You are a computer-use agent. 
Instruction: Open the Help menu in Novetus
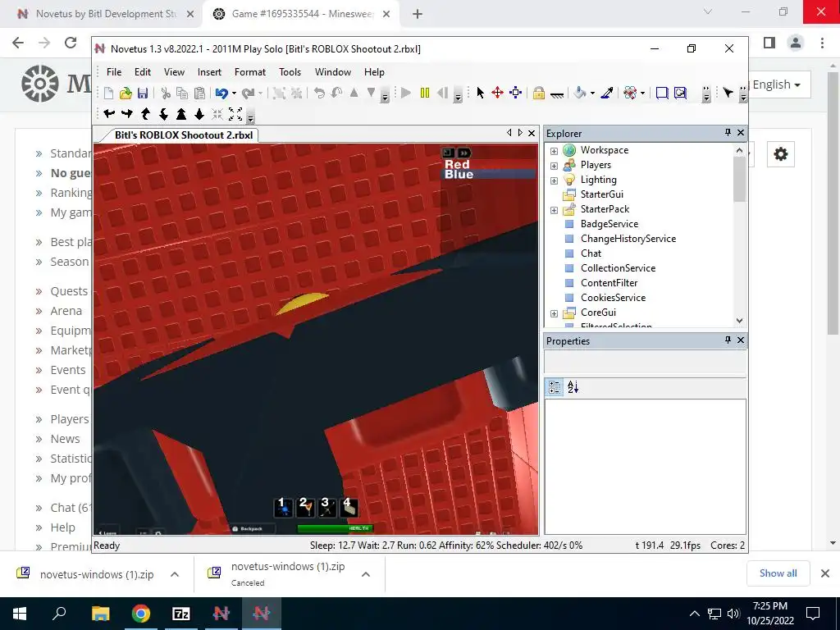pos(374,72)
